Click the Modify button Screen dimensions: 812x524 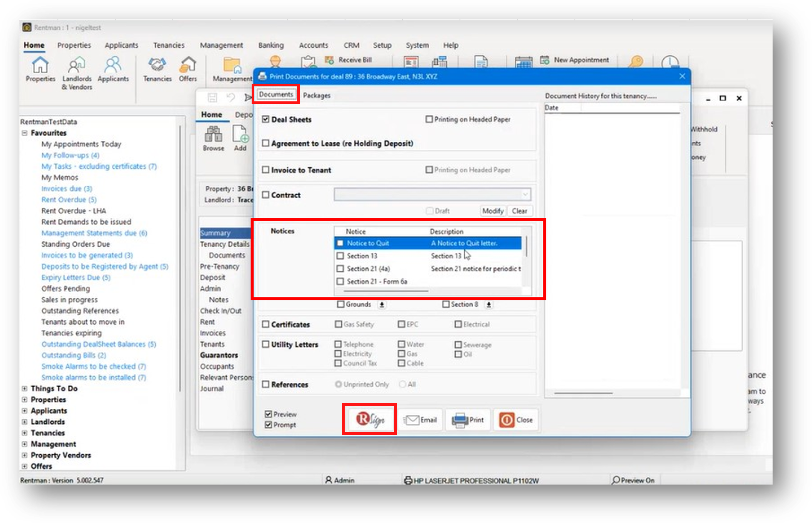click(493, 211)
